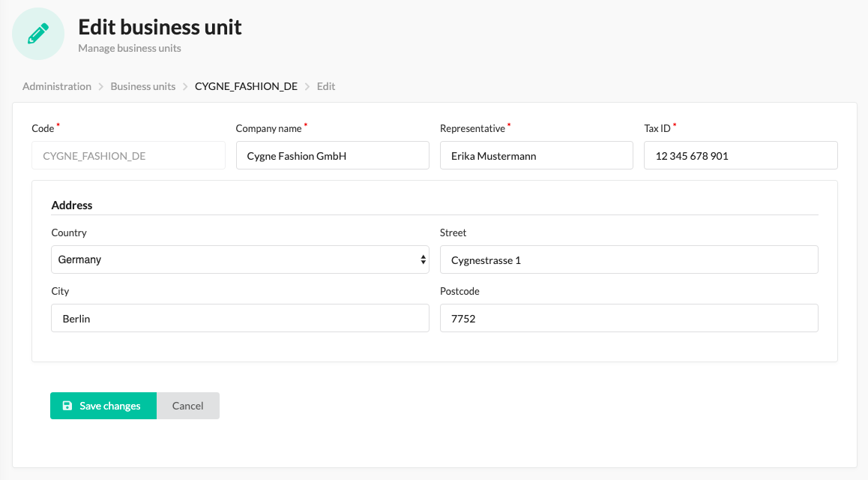This screenshot has height=480, width=868.
Task: Click the Edit breadcrumb item
Action: pos(326,86)
